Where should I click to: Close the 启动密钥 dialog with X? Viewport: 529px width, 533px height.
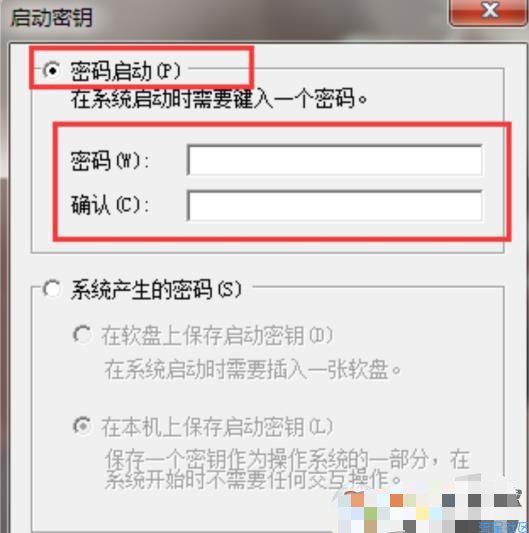coord(488,11)
